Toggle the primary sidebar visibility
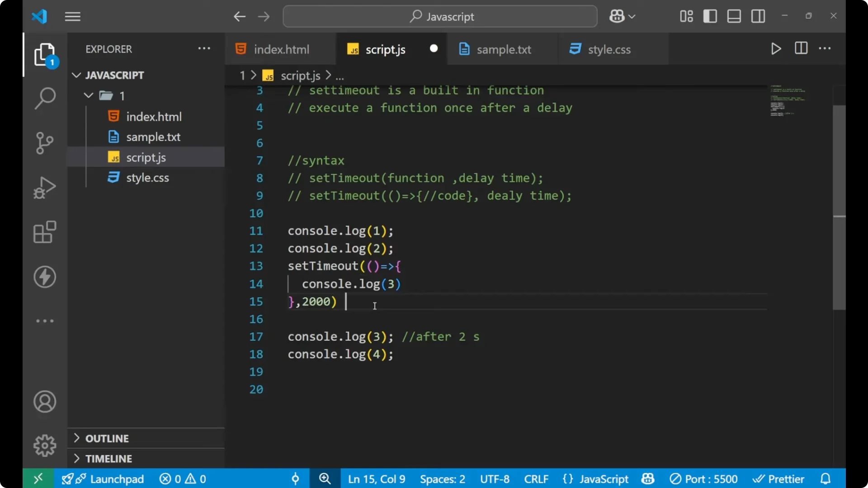868x488 pixels. point(710,16)
